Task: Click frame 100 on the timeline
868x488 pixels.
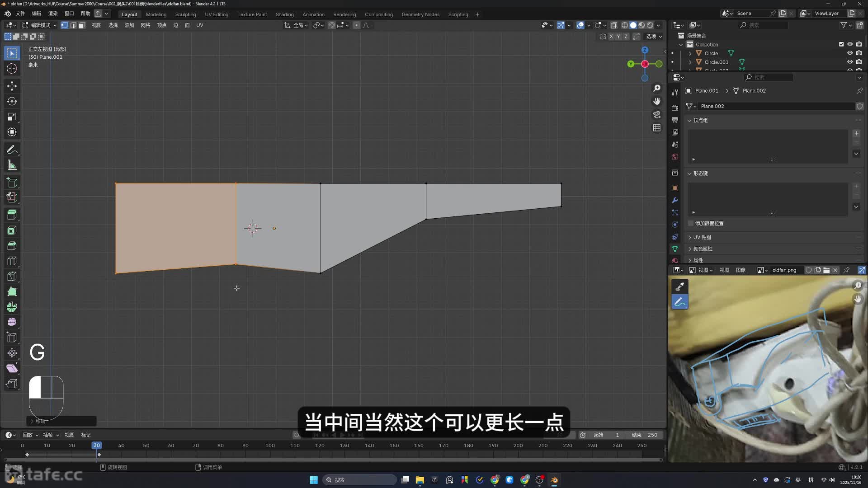Action: pyautogui.click(x=270, y=446)
